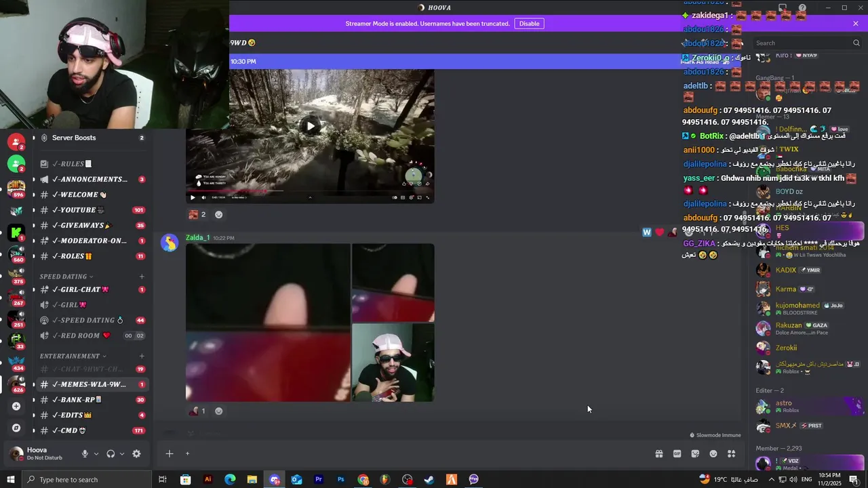868x488 pixels.
Task: Click small play button on video bar
Action: point(193,197)
